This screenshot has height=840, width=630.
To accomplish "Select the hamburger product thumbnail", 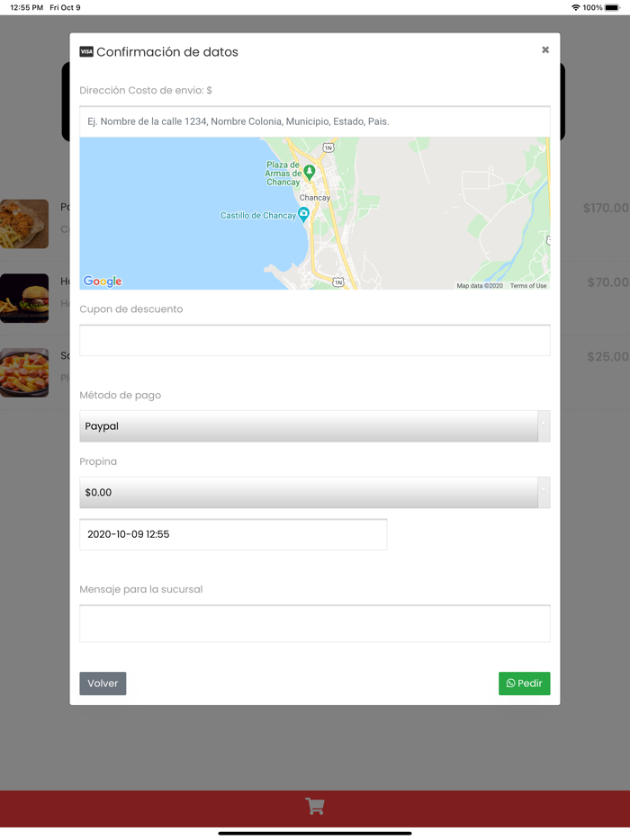I will 24,298.
